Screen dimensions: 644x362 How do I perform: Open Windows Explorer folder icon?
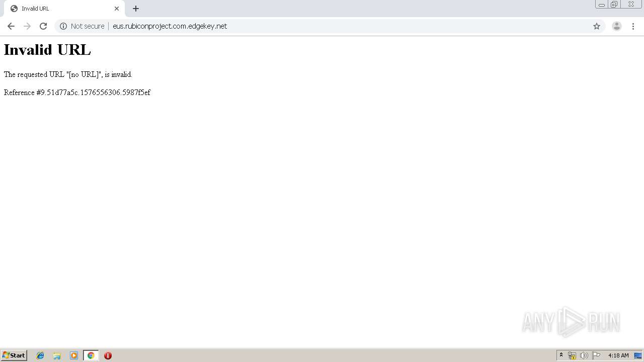[57, 355]
